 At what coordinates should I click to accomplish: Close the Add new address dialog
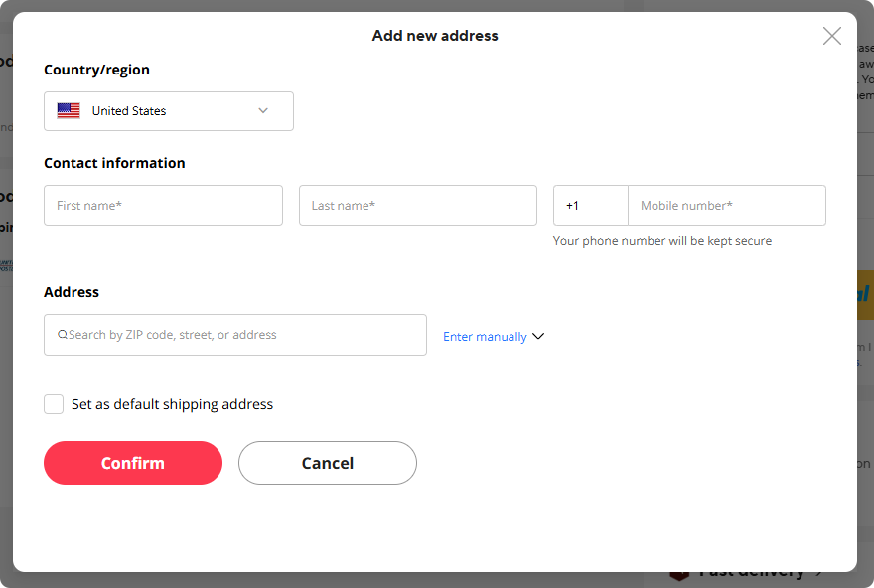point(832,36)
